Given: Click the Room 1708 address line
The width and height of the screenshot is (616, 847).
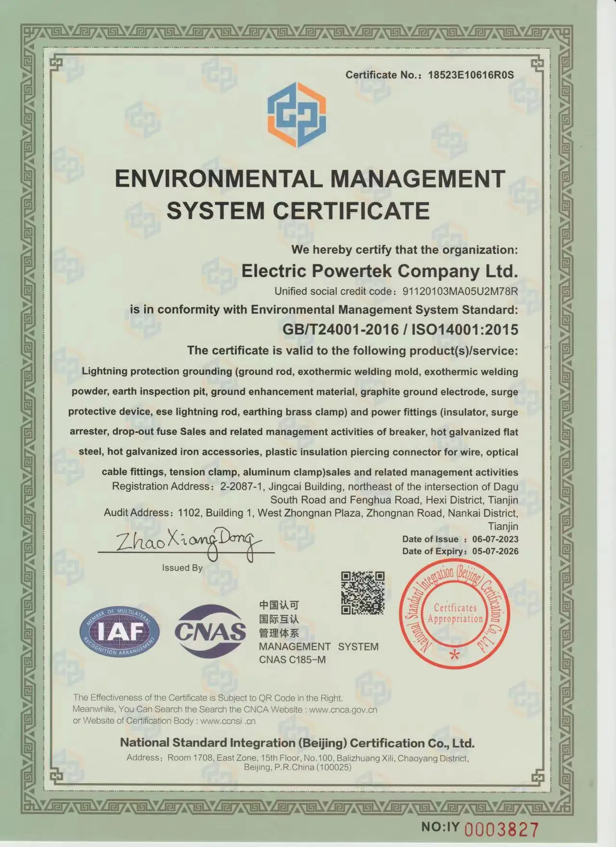Looking at the screenshot, I should click(297, 758).
